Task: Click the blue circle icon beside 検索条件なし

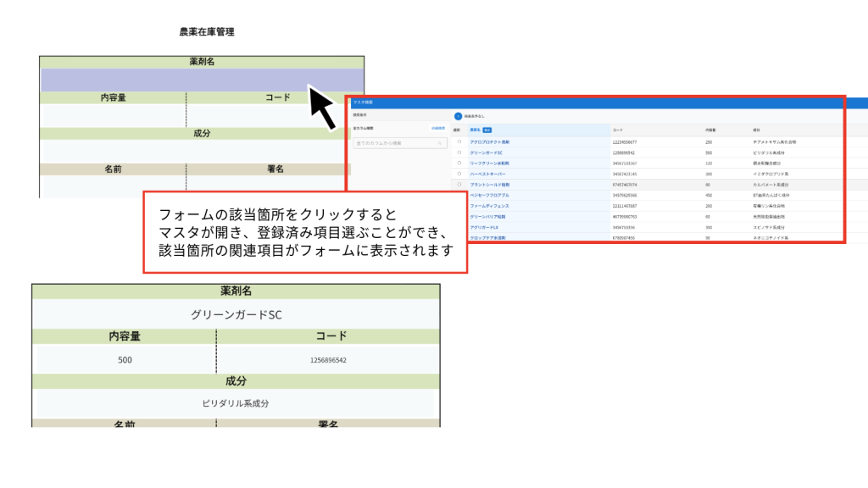Action: click(x=459, y=116)
